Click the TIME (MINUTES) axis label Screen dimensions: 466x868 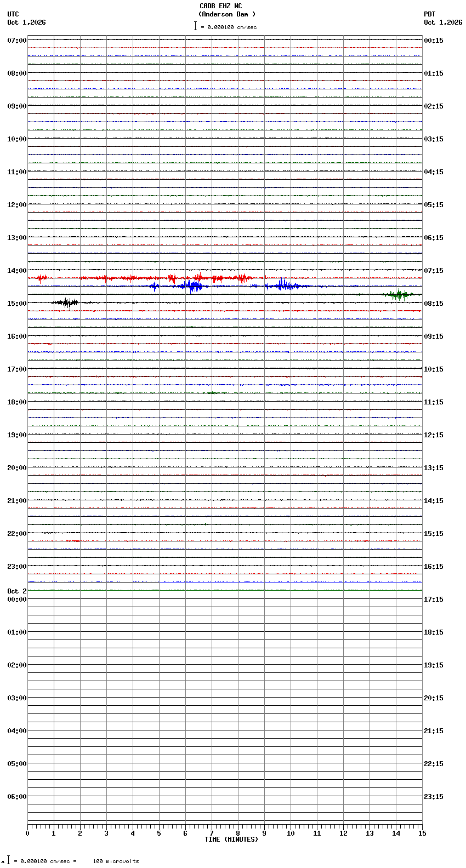pos(231,840)
